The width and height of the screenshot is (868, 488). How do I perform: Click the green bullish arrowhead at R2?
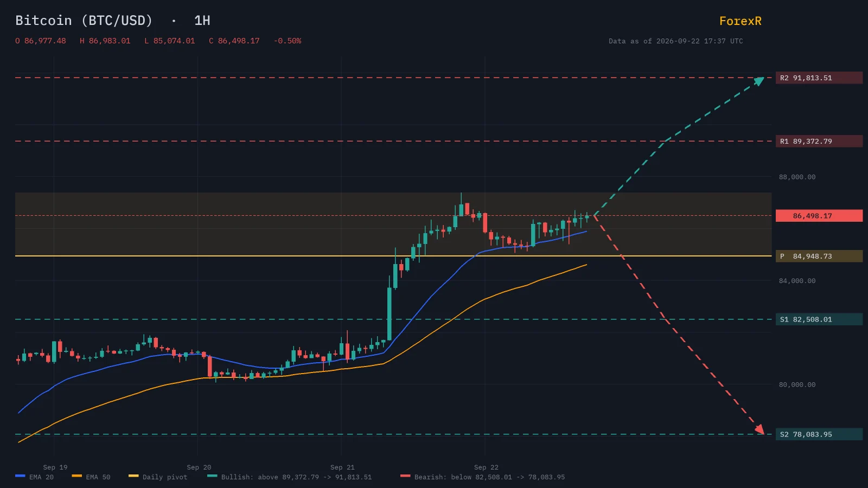click(759, 81)
